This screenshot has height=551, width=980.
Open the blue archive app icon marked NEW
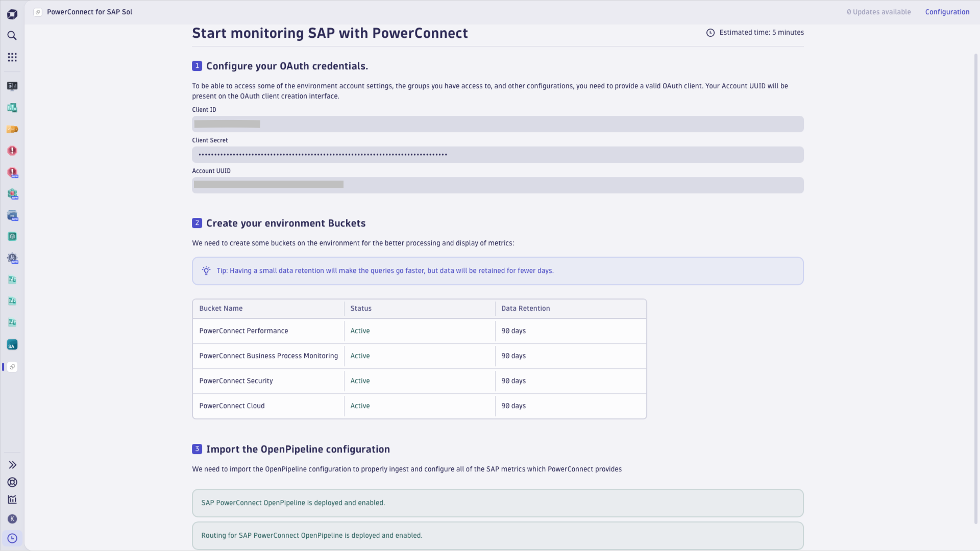tap(12, 215)
